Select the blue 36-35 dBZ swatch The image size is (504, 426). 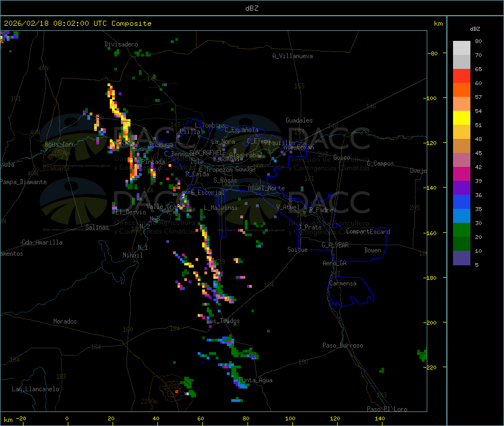coord(461,202)
